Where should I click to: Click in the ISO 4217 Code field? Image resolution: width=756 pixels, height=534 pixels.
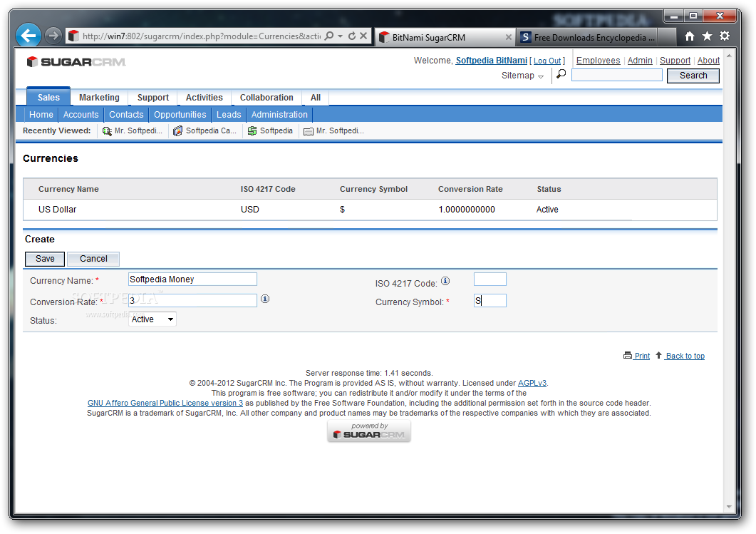490,279
